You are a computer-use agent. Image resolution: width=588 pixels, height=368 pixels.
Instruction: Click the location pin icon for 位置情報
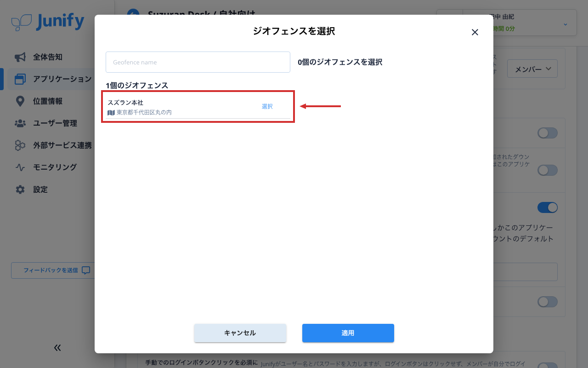point(20,101)
